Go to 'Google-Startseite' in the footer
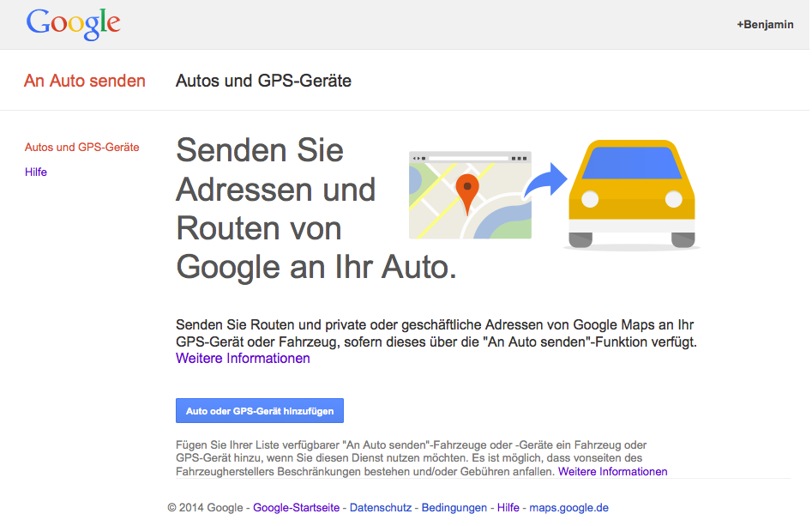 click(x=296, y=508)
